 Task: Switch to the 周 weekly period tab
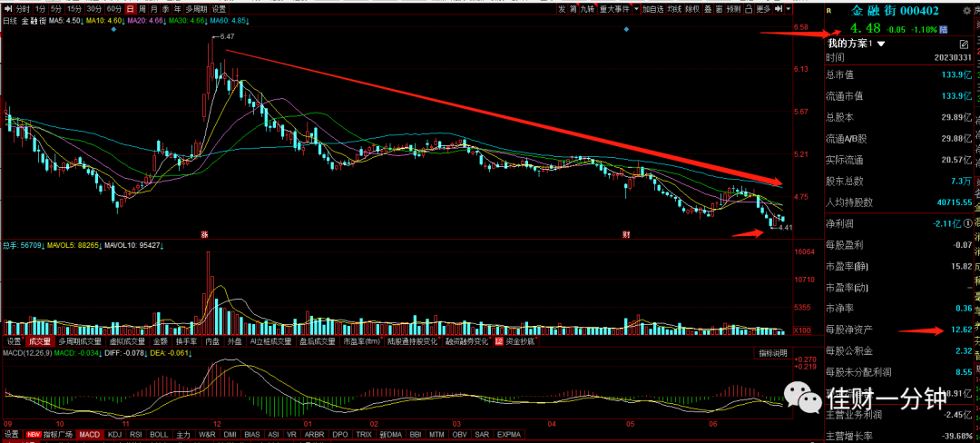pos(142,9)
